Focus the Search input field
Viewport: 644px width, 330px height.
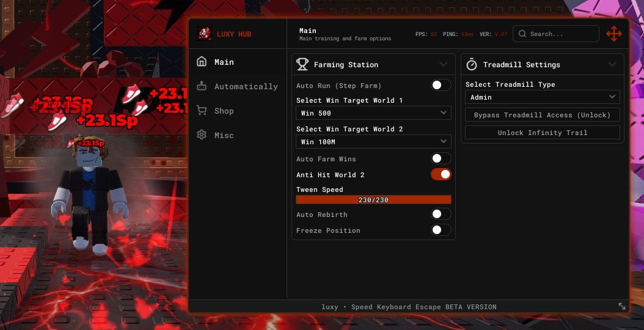click(x=555, y=34)
